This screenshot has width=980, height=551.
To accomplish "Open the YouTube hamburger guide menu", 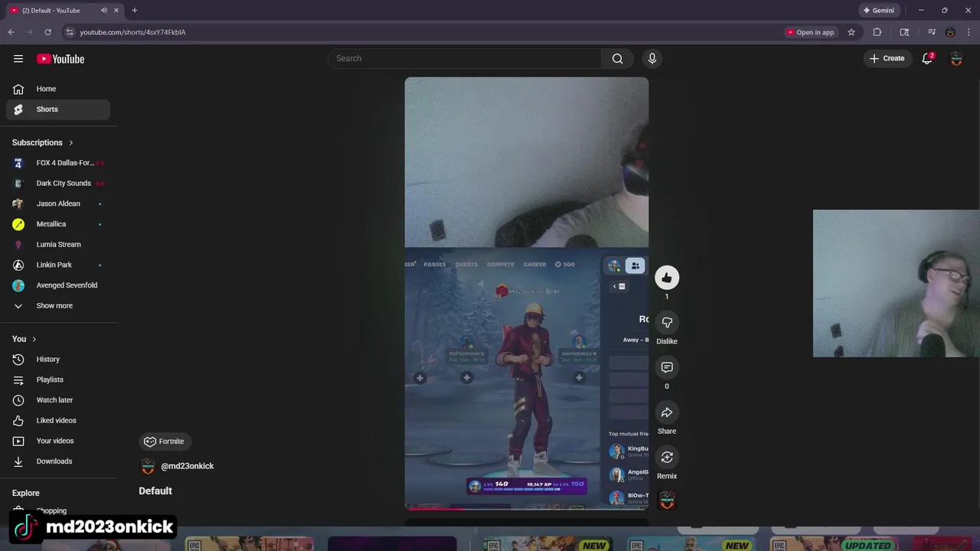I will point(18,59).
